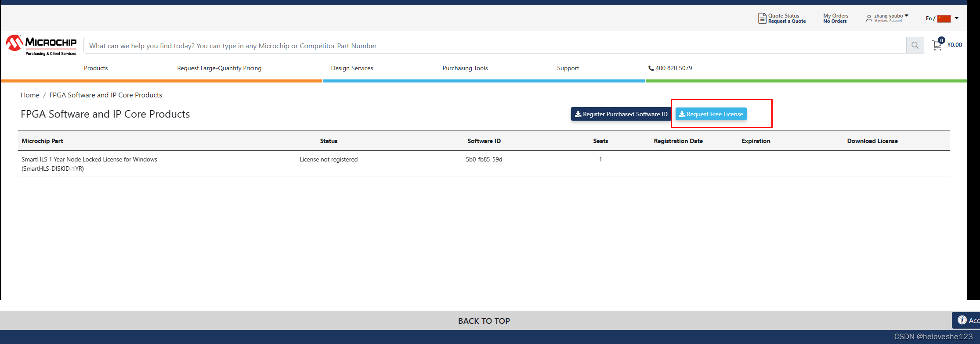Open the shopping cart icon
This screenshot has width=980, height=344.
(x=937, y=44)
